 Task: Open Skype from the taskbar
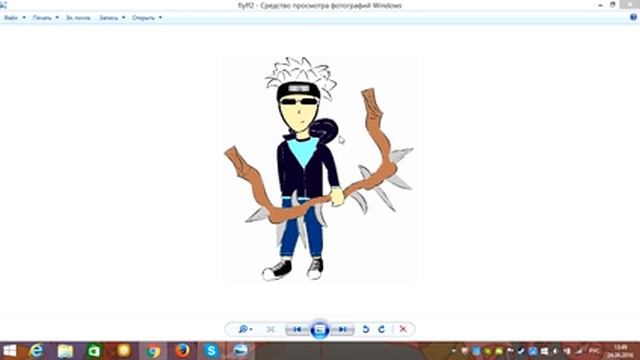pos(211,351)
